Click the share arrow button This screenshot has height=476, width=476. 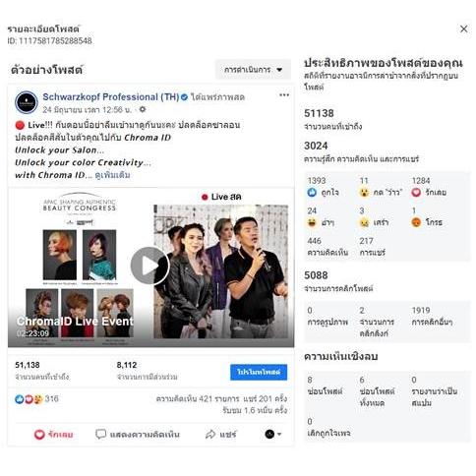tap(220, 435)
